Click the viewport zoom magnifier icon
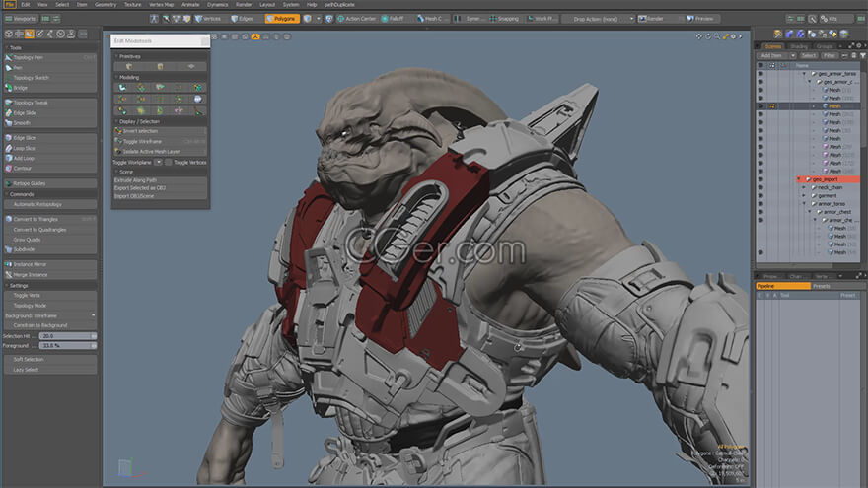This screenshot has width=868, height=488. [717, 36]
